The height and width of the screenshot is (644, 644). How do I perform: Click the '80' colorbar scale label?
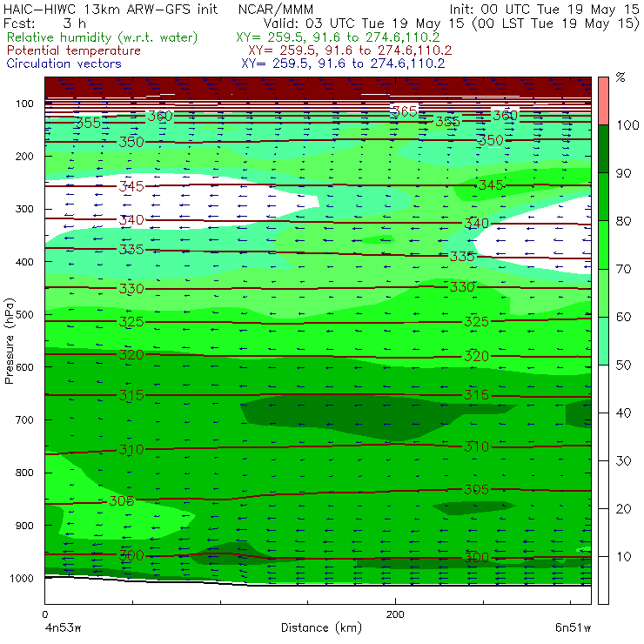point(623,221)
